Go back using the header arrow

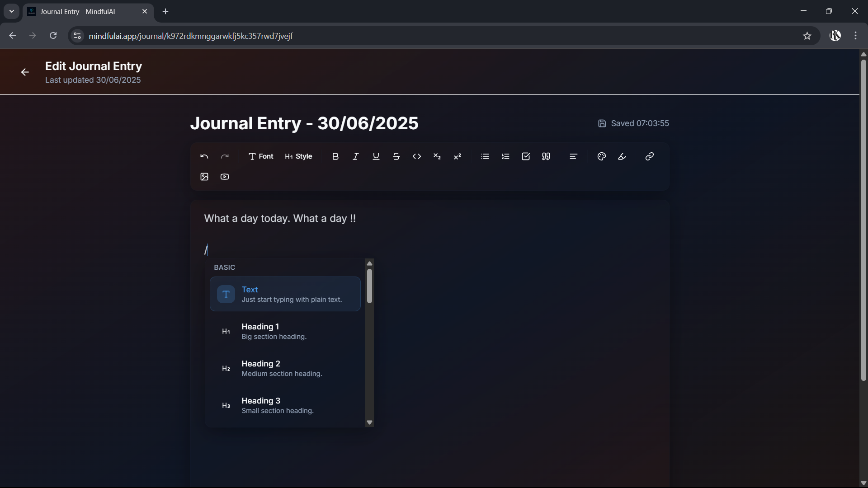coord(25,72)
